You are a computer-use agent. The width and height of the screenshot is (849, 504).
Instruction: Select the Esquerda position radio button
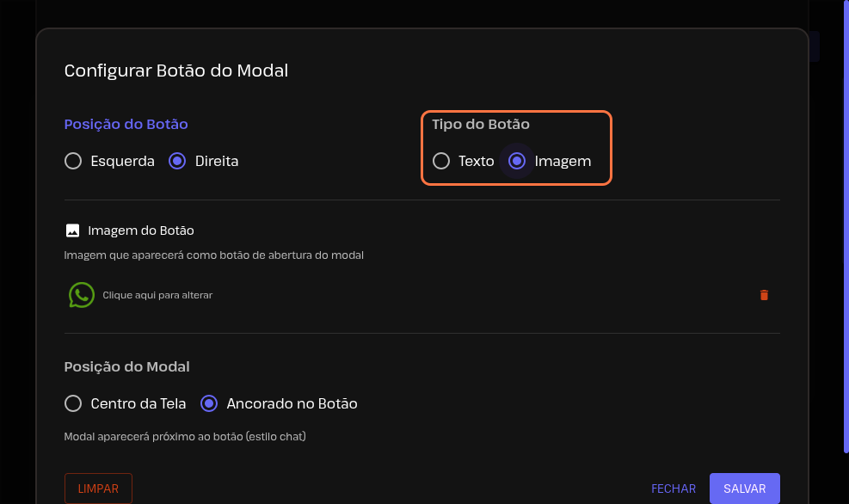73,161
